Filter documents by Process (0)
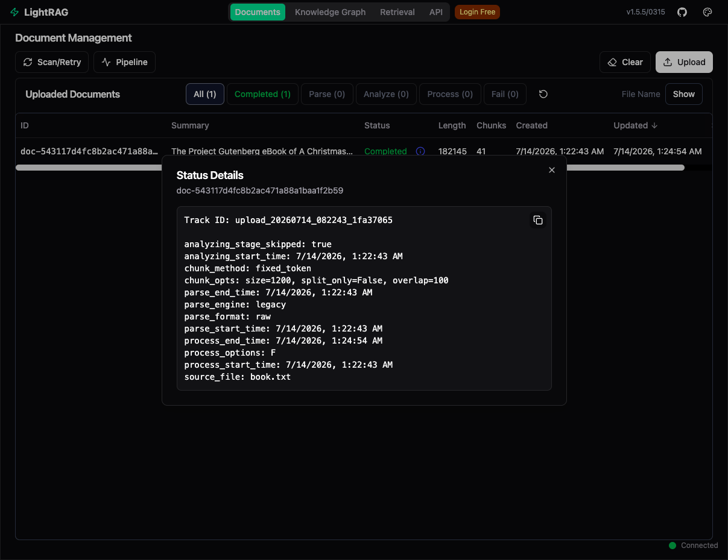Image resolution: width=728 pixels, height=560 pixels. click(x=450, y=94)
